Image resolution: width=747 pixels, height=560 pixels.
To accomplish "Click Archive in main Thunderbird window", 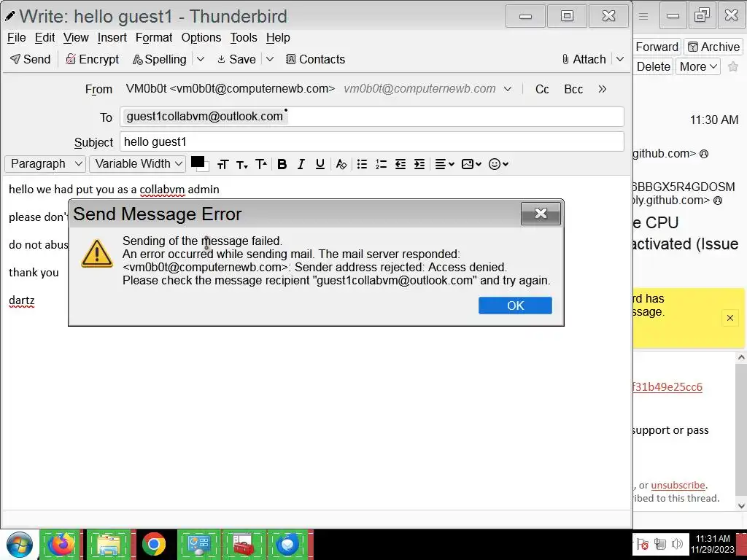I will (x=713, y=47).
